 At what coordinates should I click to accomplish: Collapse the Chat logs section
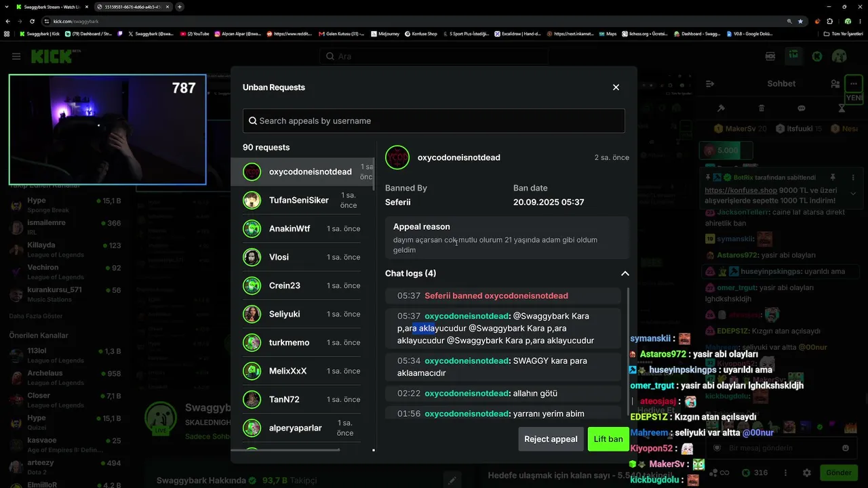coord(625,274)
